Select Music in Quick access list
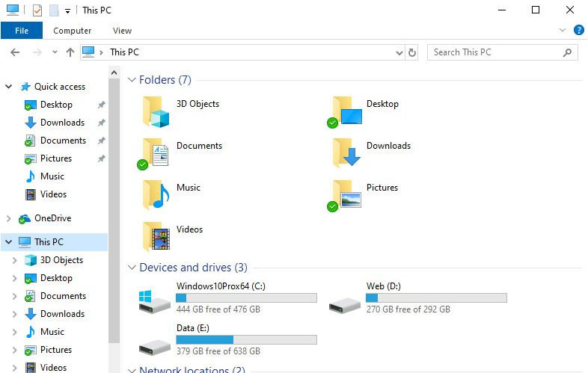This screenshot has width=588, height=373. pyautogui.click(x=52, y=176)
